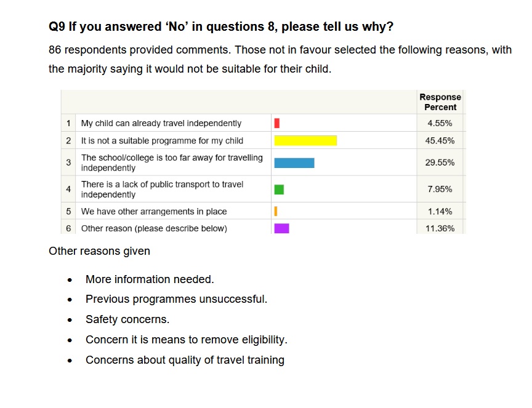Click the 'Other reasons given' subheading
Viewport: 532px width, 408px height.
coord(99,251)
